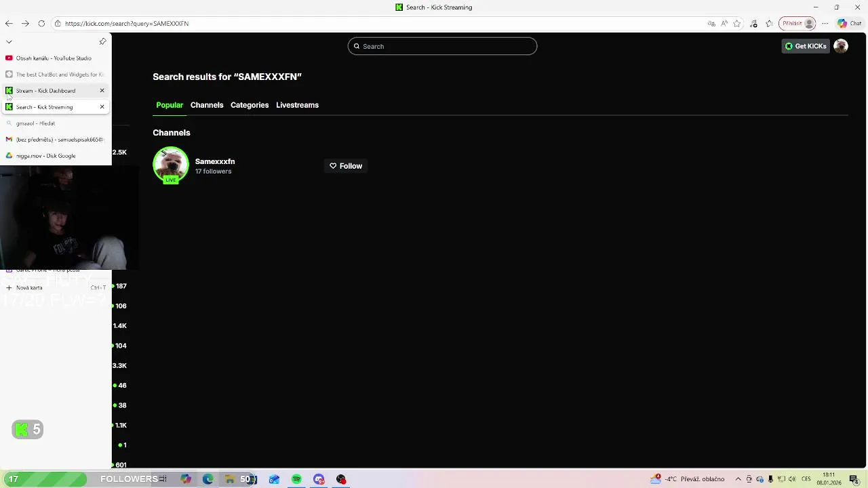This screenshot has height=488, width=868.
Task: Click the translate page icon in address bar
Action: pos(711,23)
